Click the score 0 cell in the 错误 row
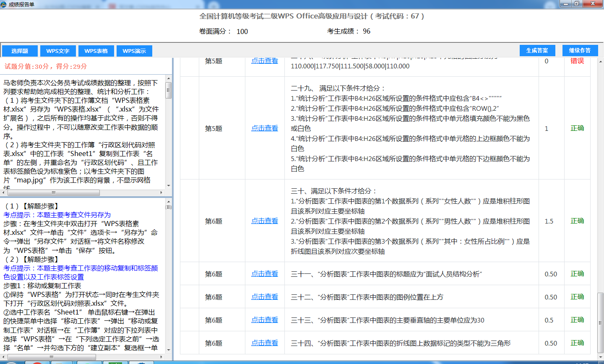The width and height of the screenshot is (604, 364). (x=547, y=61)
